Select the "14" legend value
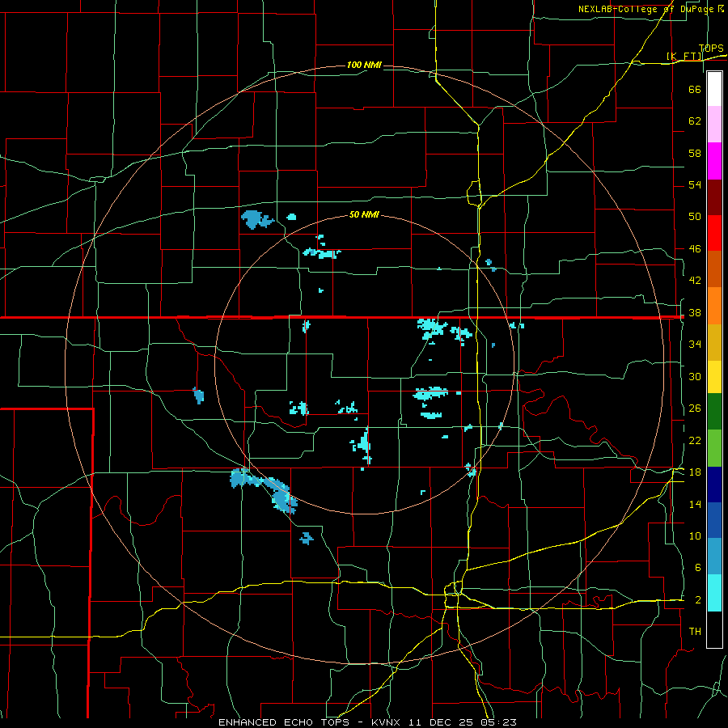 (x=695, y=504)
